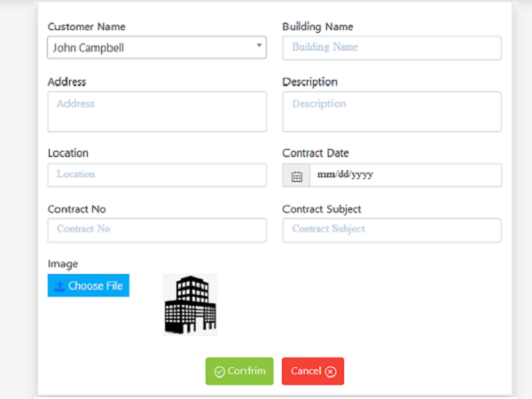Image resolution: width=532 pixels, height=399 pixels.
Task: Focus the Contract Subject input field
Action: [x=391, y=230]
